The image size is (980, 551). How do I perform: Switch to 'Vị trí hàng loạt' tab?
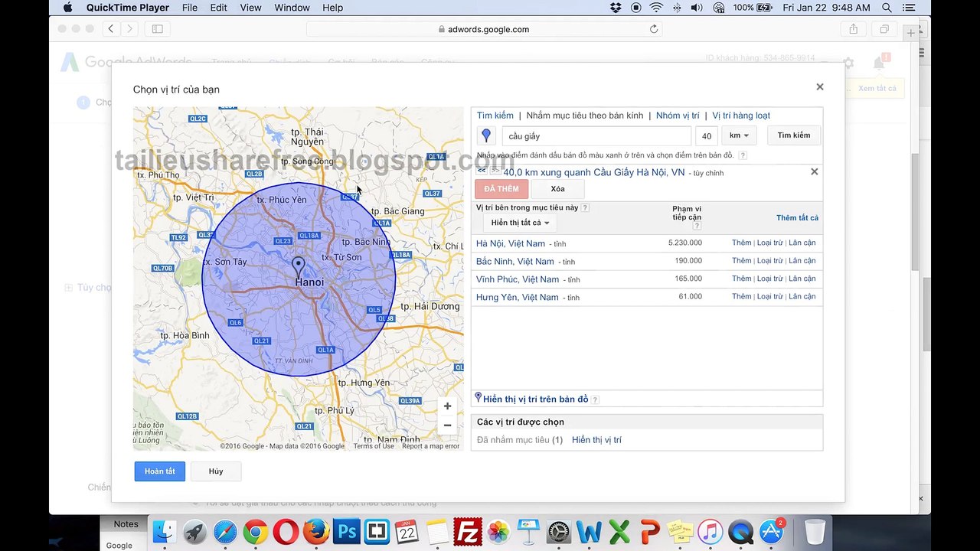[741, 116]
